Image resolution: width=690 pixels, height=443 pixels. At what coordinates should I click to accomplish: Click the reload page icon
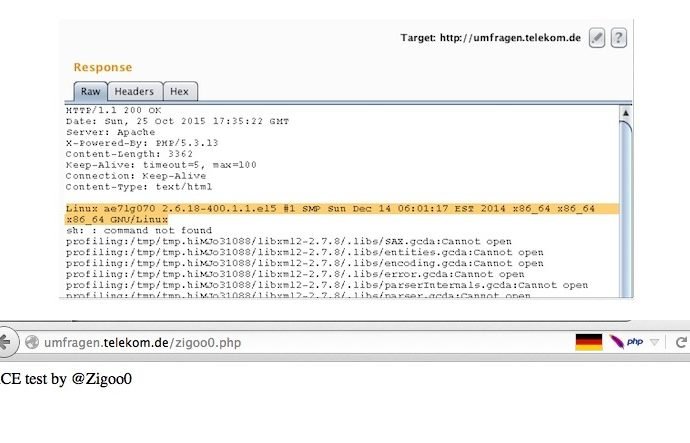coord(681,342)
